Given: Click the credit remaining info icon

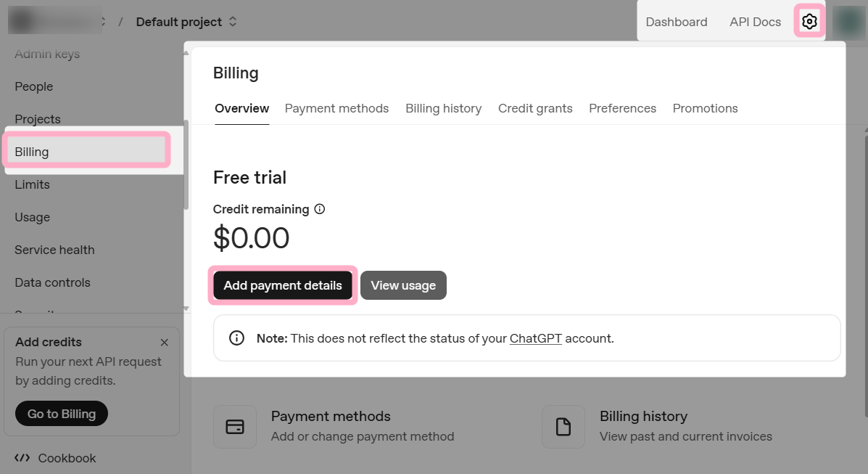Looking at the screenshot, I should 320,209.
